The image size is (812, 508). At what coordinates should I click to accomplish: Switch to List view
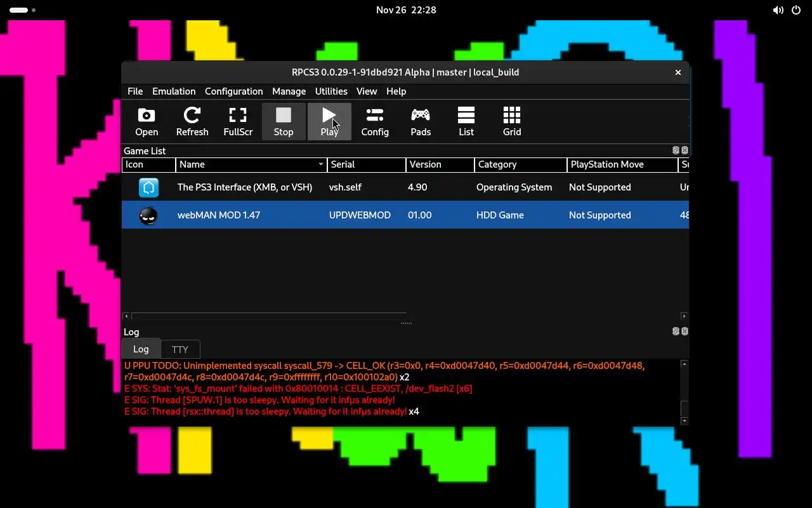pyautogui.click(x=466, y=121)
